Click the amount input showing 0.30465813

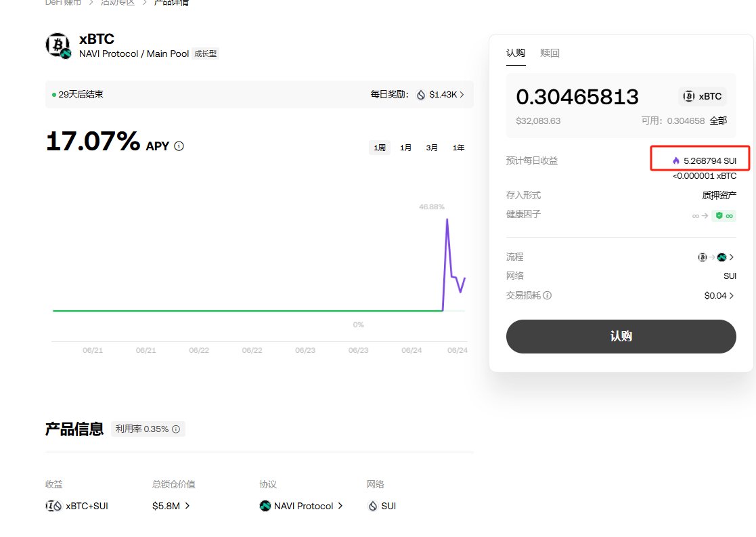coord(577,97)
